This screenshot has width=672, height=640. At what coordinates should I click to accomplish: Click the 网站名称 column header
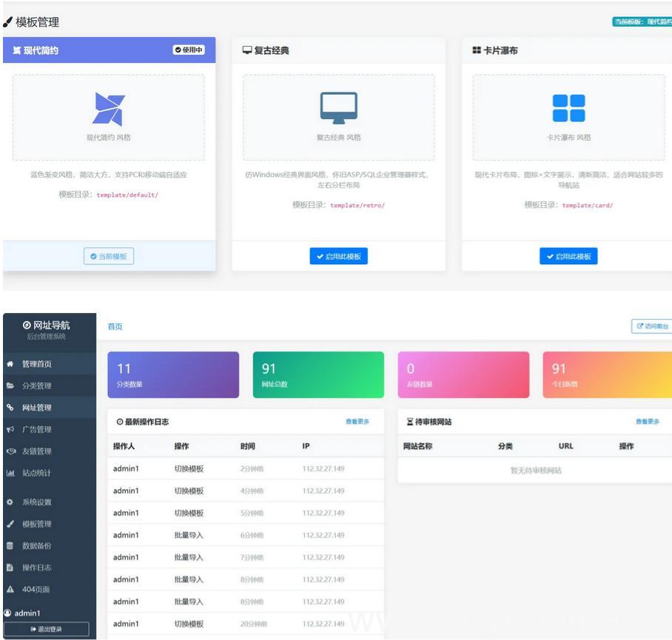coord(418,446)
